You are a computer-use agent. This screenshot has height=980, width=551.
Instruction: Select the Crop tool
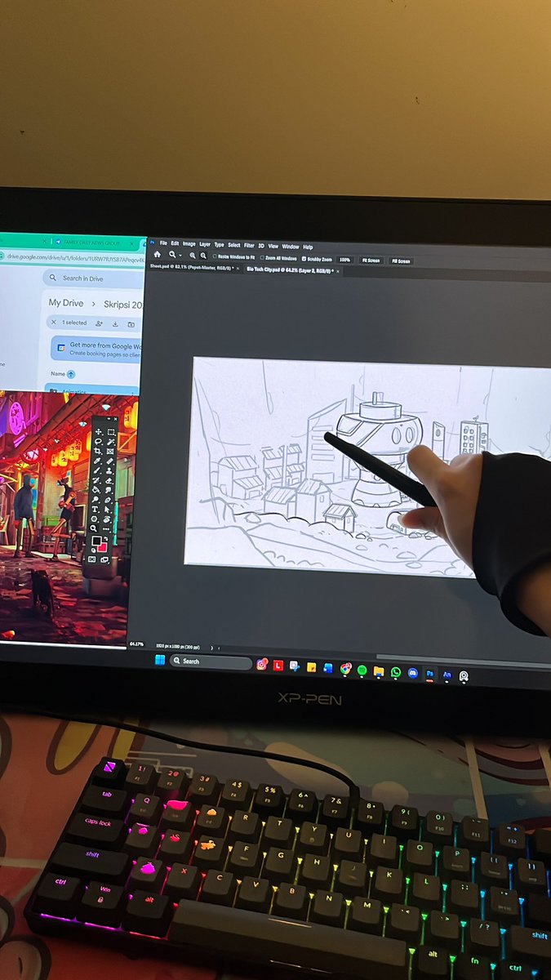(98, 452)
